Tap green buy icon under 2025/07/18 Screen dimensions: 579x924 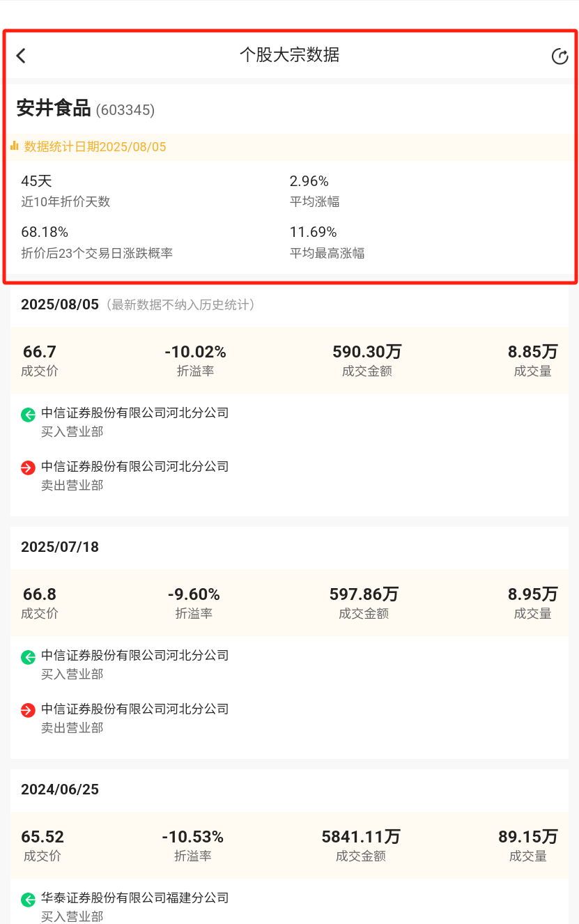tap(28, 657)
